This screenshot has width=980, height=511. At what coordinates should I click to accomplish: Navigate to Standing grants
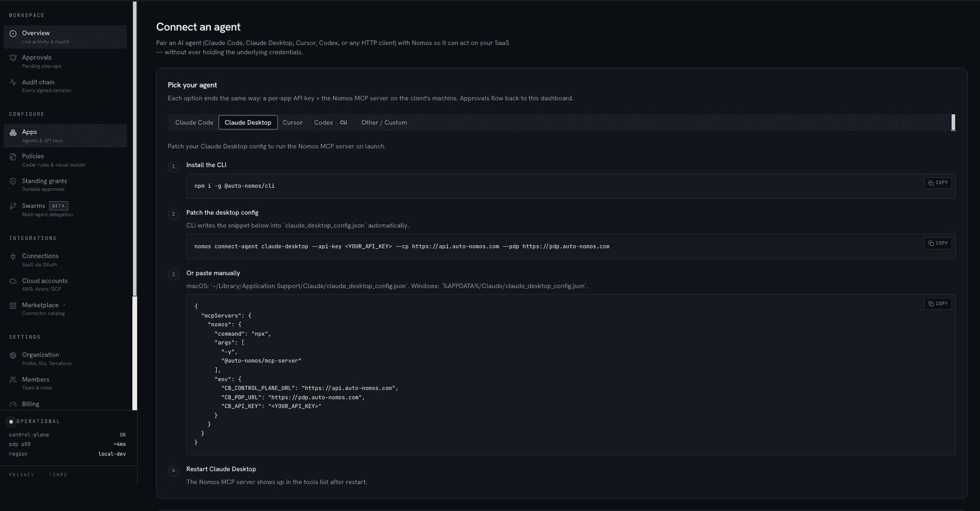pyautogui.click(x=65, y=185)
